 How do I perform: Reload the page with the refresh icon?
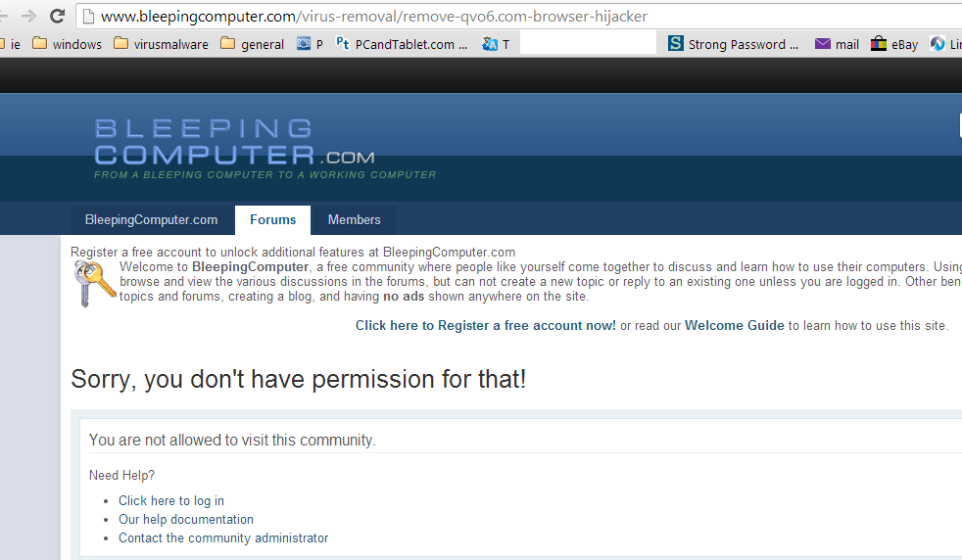point(57,16)
